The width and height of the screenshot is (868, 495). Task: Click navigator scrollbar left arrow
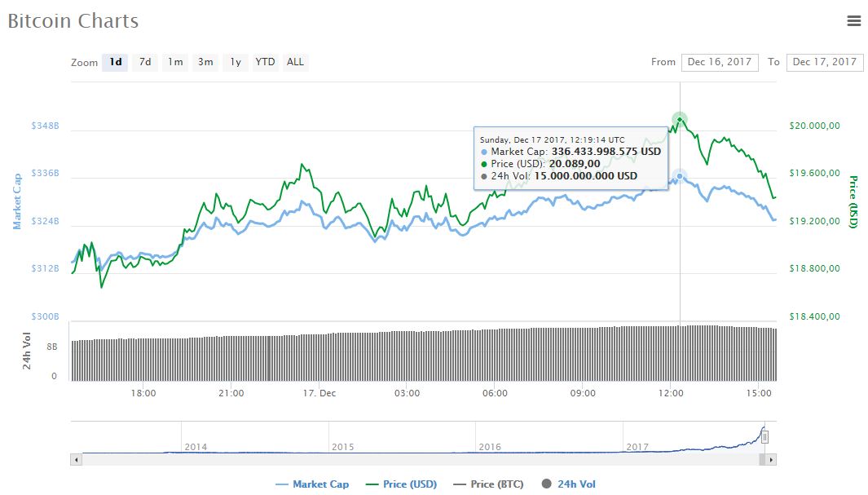77,460
